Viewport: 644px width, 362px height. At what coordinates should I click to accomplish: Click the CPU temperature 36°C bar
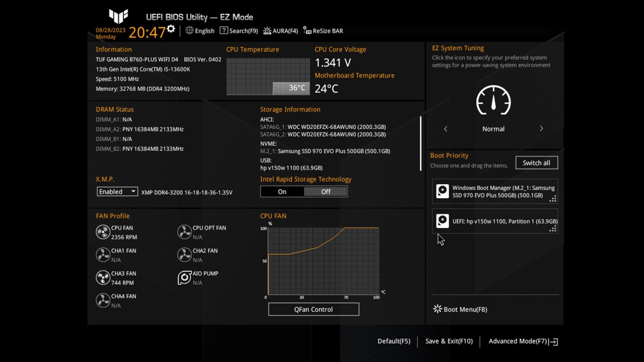click(291, 88)
